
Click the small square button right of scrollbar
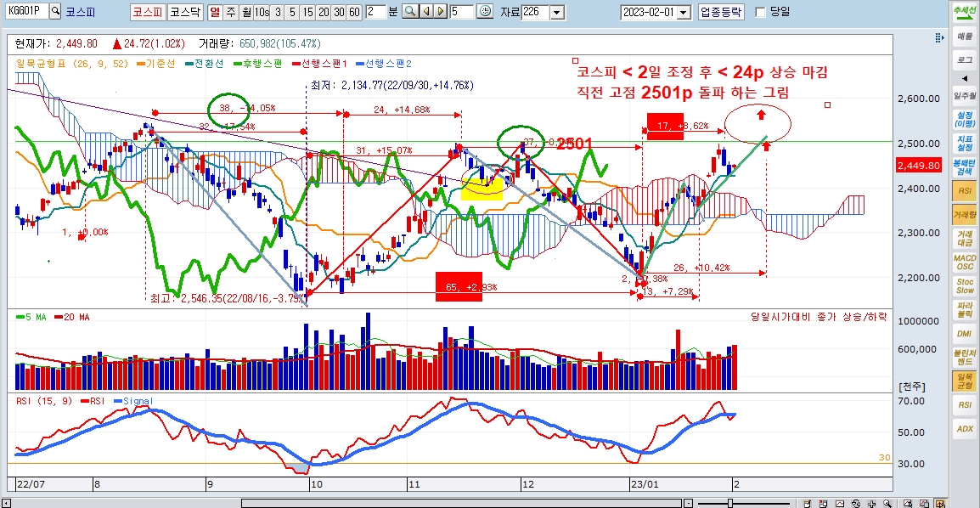688,503
